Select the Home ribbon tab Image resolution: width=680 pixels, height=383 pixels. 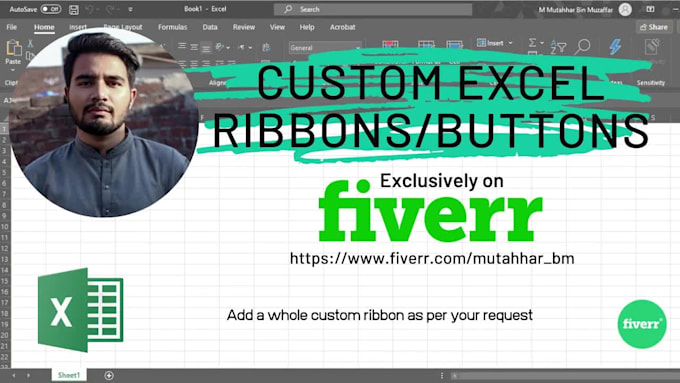[x=44, y=27]
